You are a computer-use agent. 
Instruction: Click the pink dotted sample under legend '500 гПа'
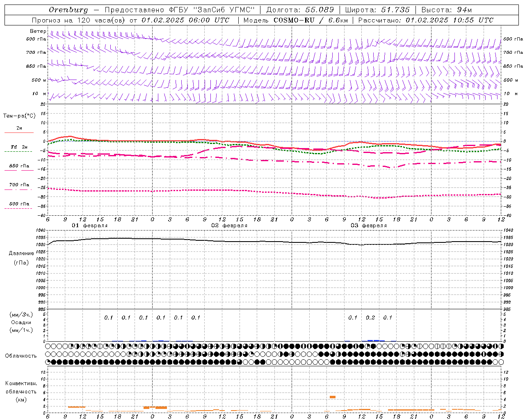pos(18,209)
